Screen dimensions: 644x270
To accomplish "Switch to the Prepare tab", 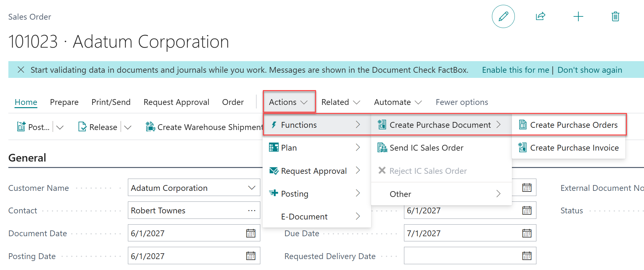I will [x=64, y=102].
